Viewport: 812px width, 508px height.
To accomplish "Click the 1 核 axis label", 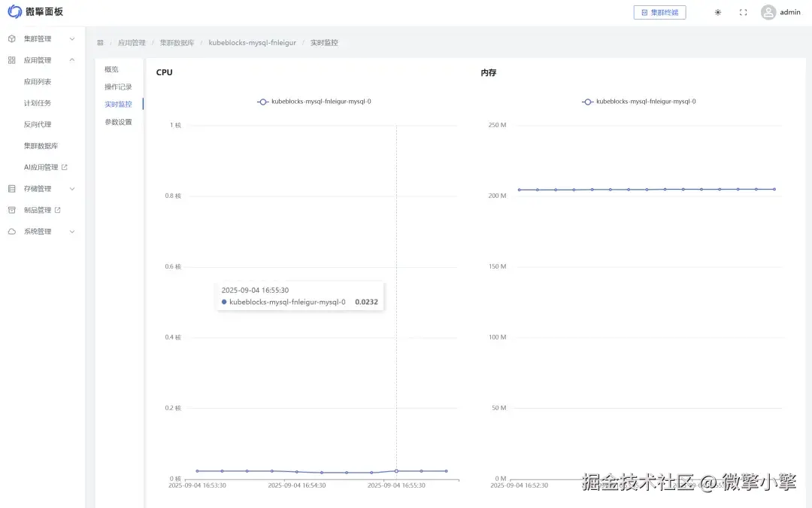I will (x=175, y=125).
